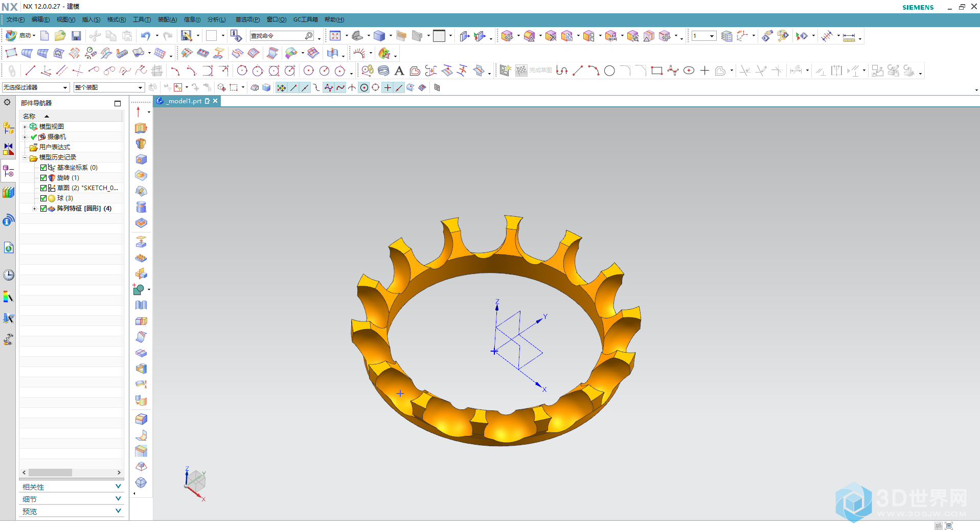Uncheck the 基准坐标系 (0) feature checkbox

(43, 168)
